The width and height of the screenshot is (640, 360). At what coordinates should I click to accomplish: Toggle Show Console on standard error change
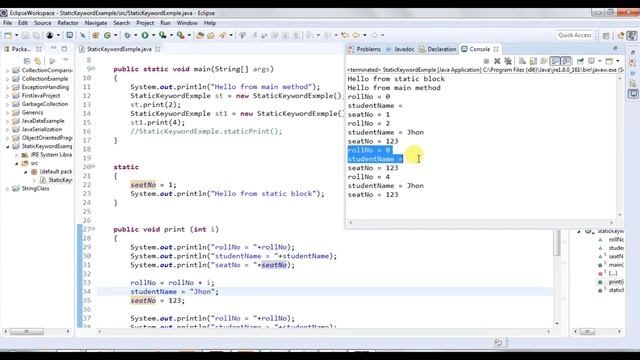click(x=566, y=61)
